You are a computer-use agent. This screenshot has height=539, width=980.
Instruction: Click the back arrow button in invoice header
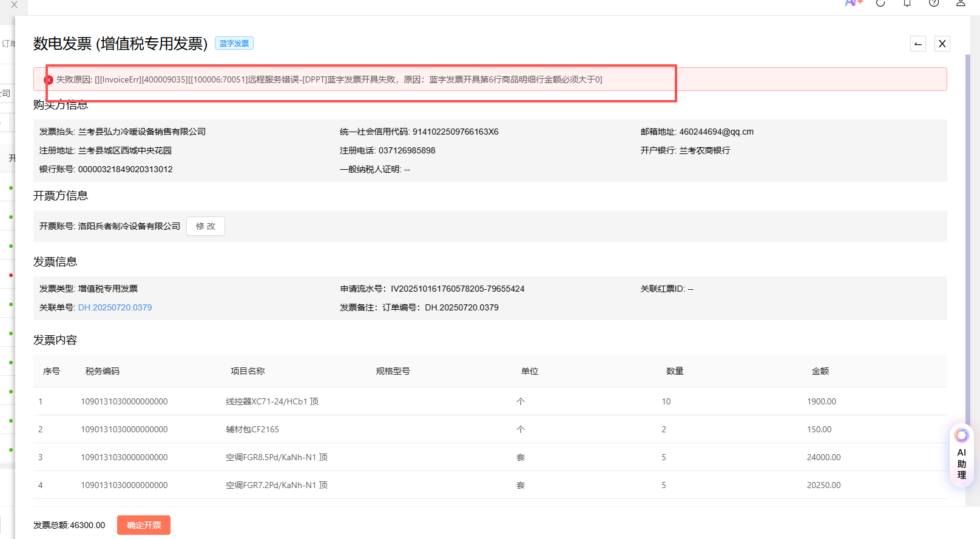tap(918, 44)
